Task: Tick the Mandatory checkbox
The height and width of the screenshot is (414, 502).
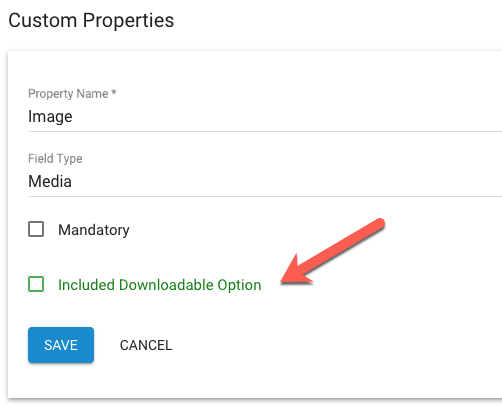Action: click(x=36, y=229)
